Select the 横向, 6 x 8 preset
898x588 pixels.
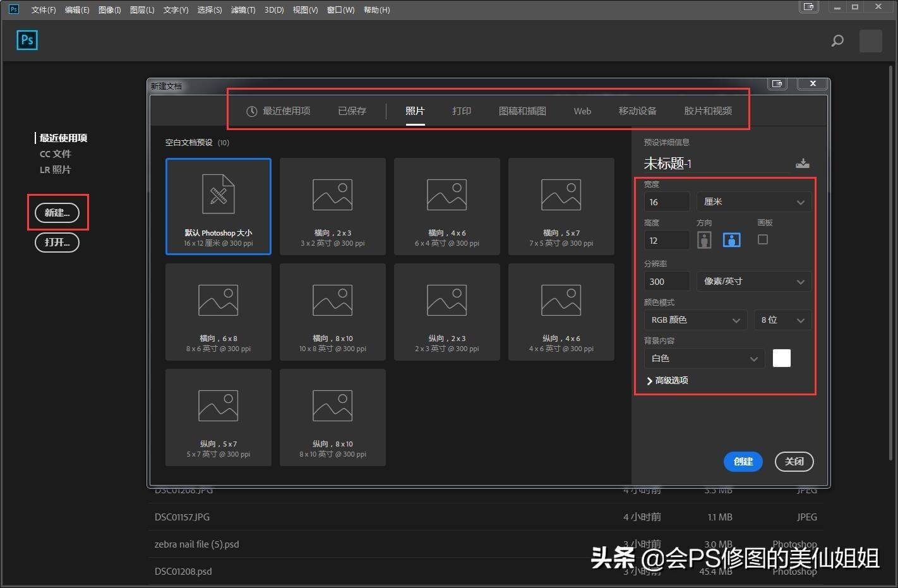click(219, 312)
